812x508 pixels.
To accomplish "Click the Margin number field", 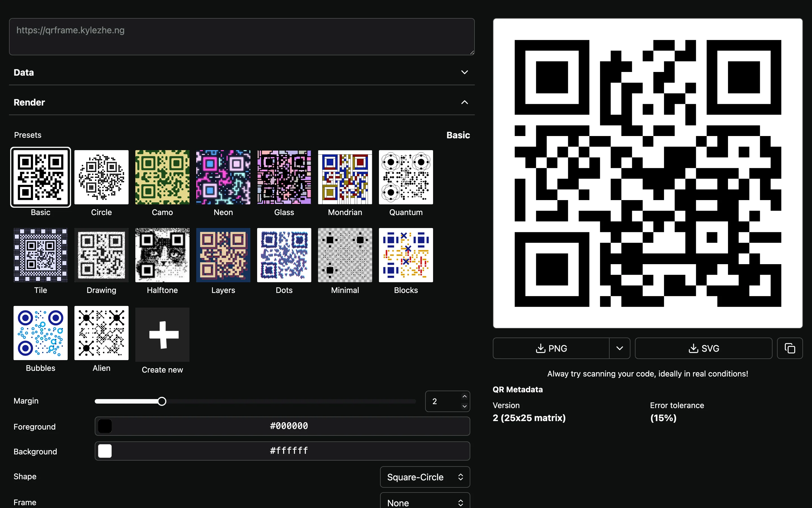I will pyautogui.click(x=447, y=401).
